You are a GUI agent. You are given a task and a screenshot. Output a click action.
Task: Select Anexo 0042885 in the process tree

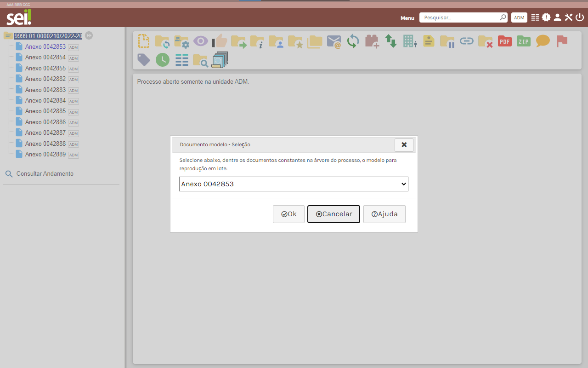click(x=45, y=111)
